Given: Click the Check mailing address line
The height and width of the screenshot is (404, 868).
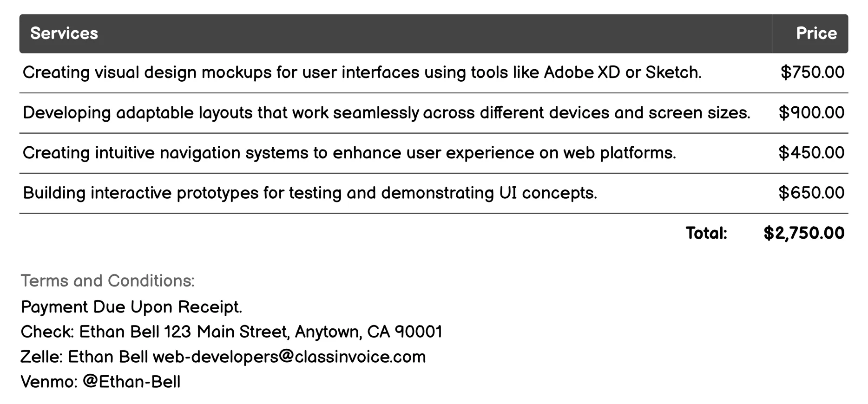Looking at the screenshot, I should point(231,332).
